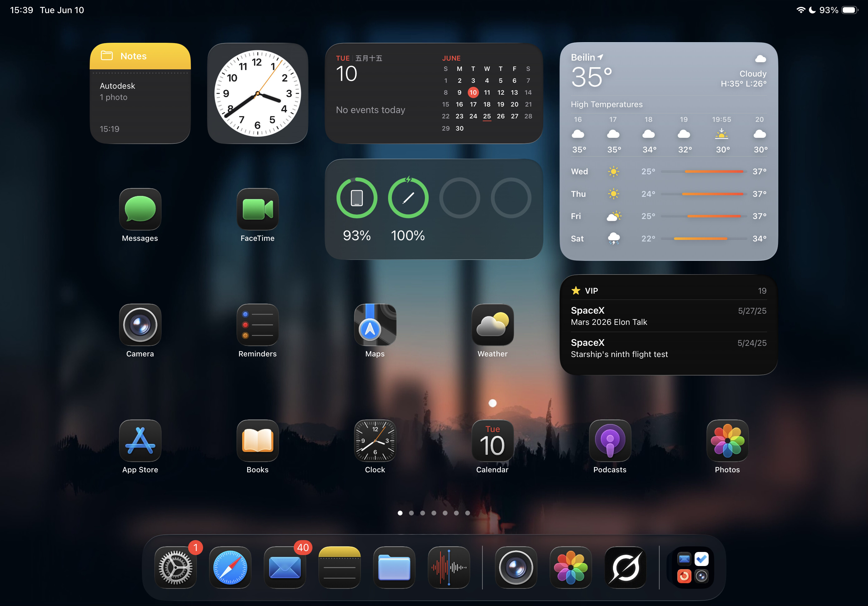Open the Books app
This screenshot has width=868, height=606.
(257, 440)
